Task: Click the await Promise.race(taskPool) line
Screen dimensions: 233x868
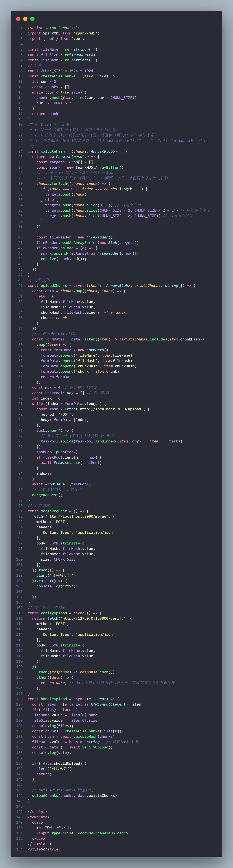Action: (71, 463)
